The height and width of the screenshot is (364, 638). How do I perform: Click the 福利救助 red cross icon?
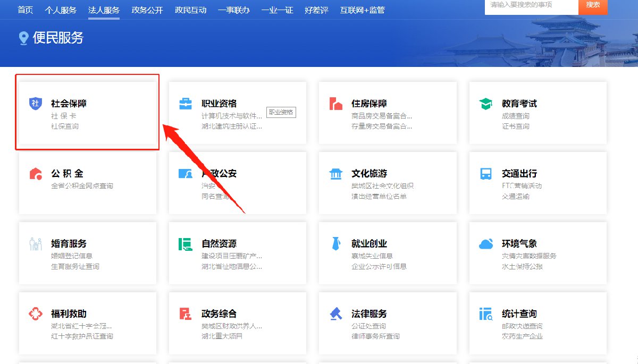(x=35, y=314)
